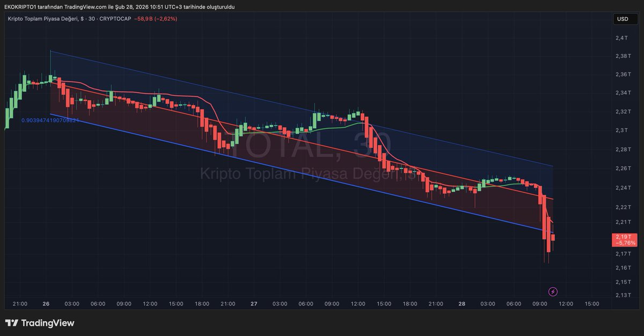Image resolution: width=644 pixels, height=336 pixels.
Task: Select the red 2,19 T price label
Action: tap(626, 239)
